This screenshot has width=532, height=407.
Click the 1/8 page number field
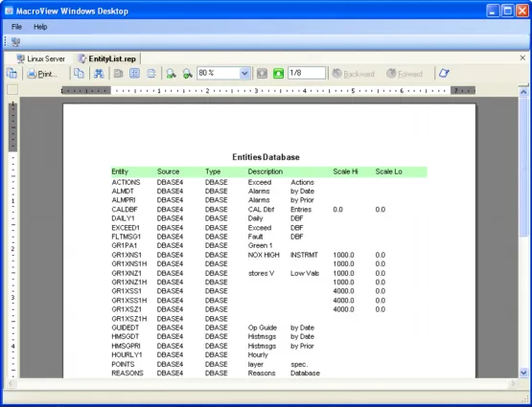pyautogui.click(x=307, y=73)
